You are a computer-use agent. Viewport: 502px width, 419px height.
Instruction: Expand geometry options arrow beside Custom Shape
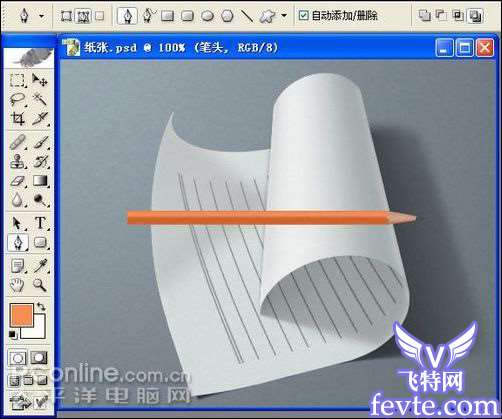284,15
